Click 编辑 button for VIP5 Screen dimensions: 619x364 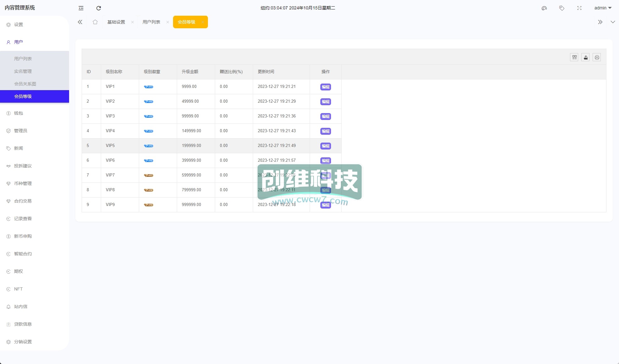click(x=326, y=146)
